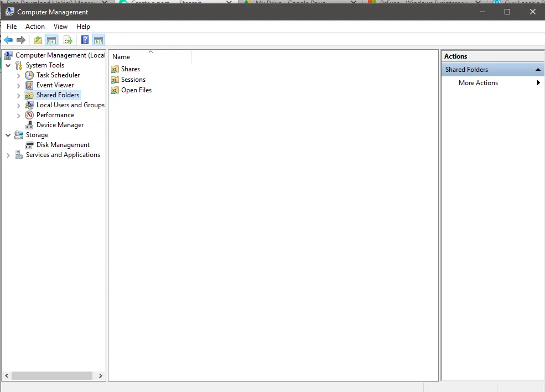Click the Back arrow toolbar icon

[8, 40]
